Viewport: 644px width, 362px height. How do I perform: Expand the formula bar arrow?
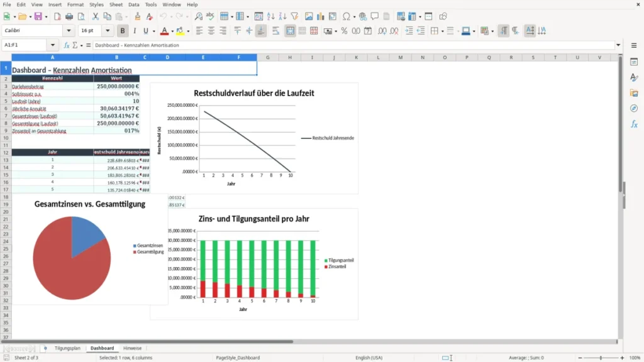click(618, 45)
